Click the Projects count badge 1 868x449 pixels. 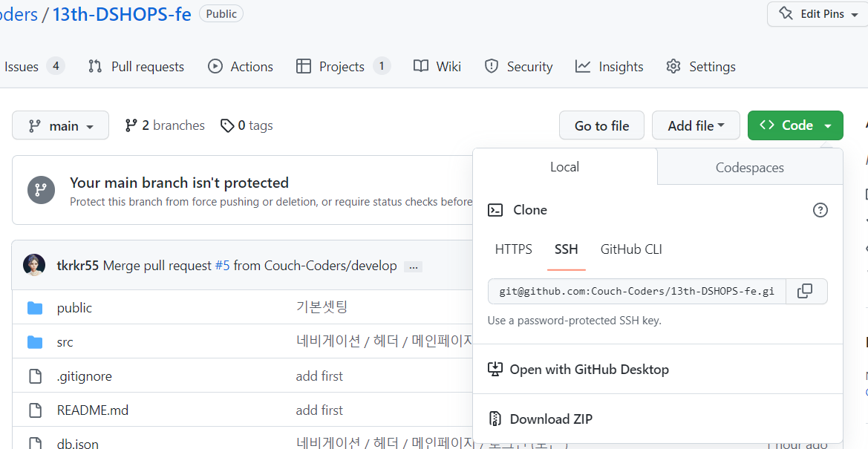click(x=382, y=67)
